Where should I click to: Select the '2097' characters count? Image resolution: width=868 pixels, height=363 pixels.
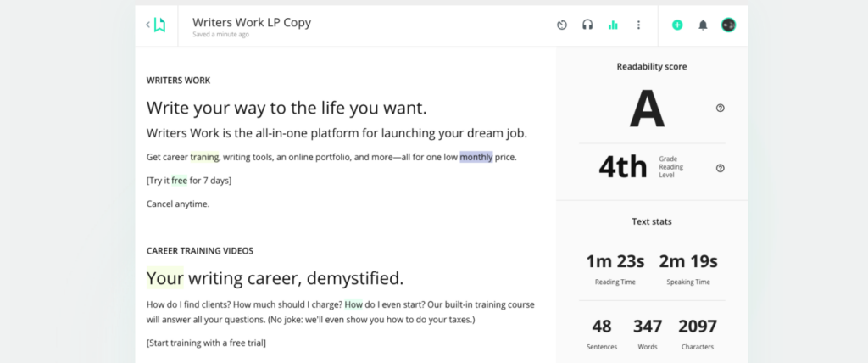(698, 327)
